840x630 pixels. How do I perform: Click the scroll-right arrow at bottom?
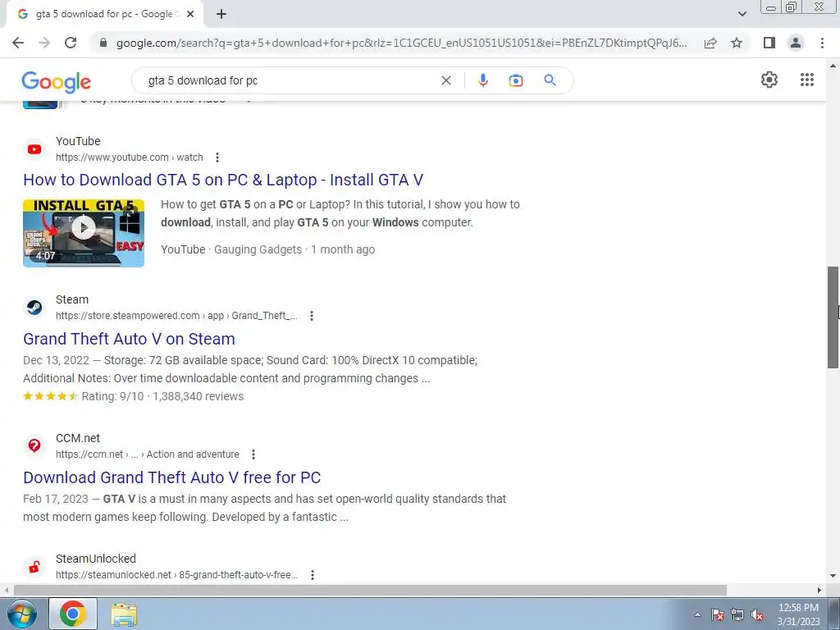point(819,590)
